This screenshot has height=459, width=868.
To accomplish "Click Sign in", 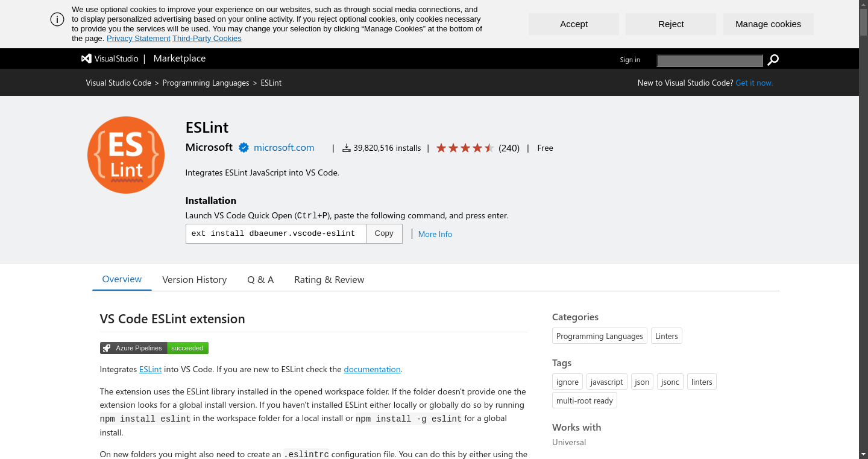I will point(630,60).
